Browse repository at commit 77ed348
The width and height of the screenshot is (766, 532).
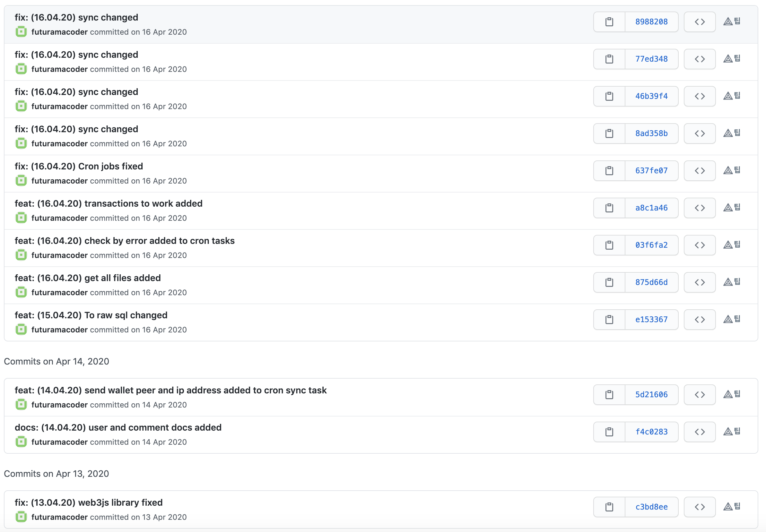pos(699,59)
